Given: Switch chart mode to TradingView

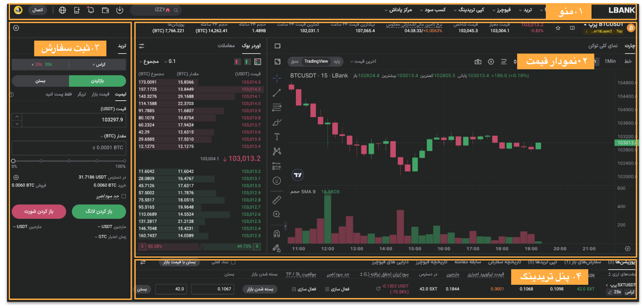Looking at the screenshot, I should [316, 61].
